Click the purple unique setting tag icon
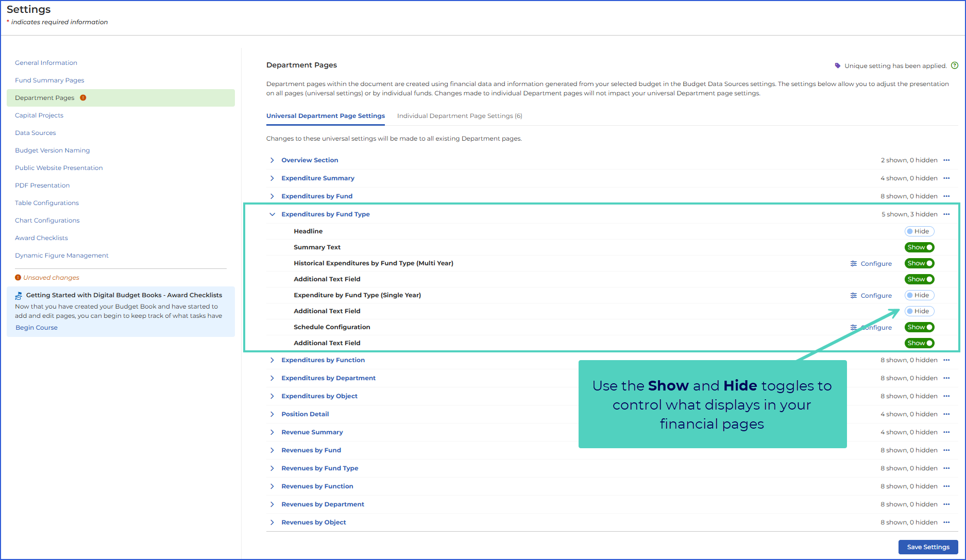Image resolution: width=966 pixels, height=560 pixels. [838, 65]
